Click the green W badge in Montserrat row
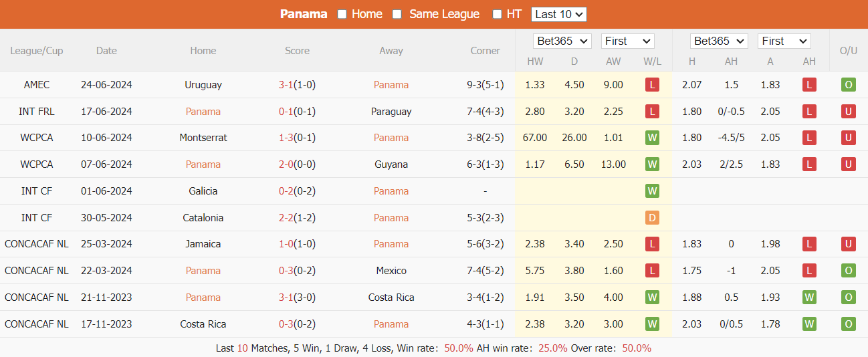This screenshot has width=868, height=357. pyautogui.click(x=652, y=138)
